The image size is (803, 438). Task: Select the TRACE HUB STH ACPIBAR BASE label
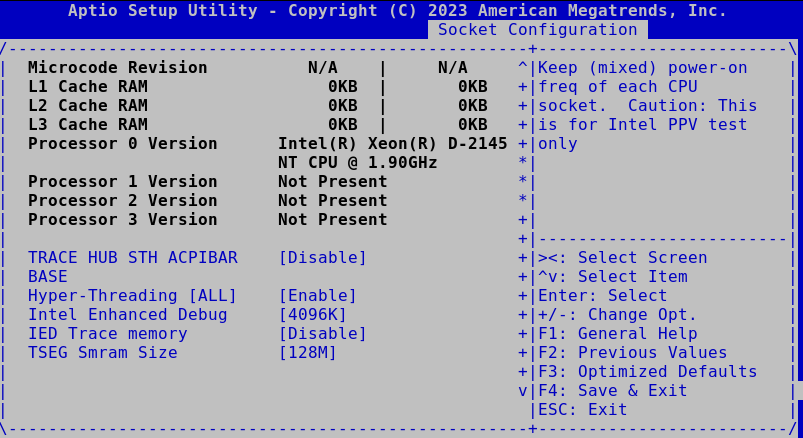[132, 258]
